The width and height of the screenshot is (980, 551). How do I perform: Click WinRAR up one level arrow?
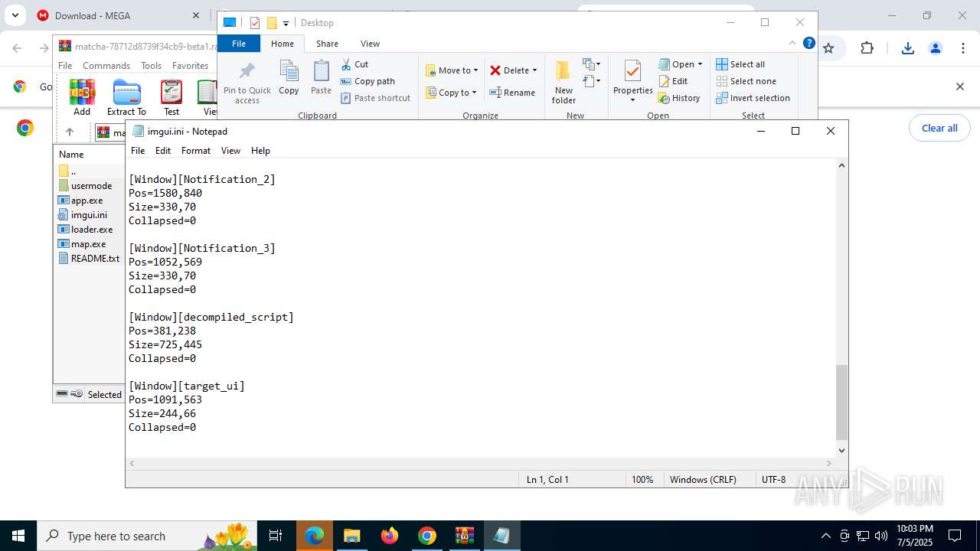(x=70, y=132)
